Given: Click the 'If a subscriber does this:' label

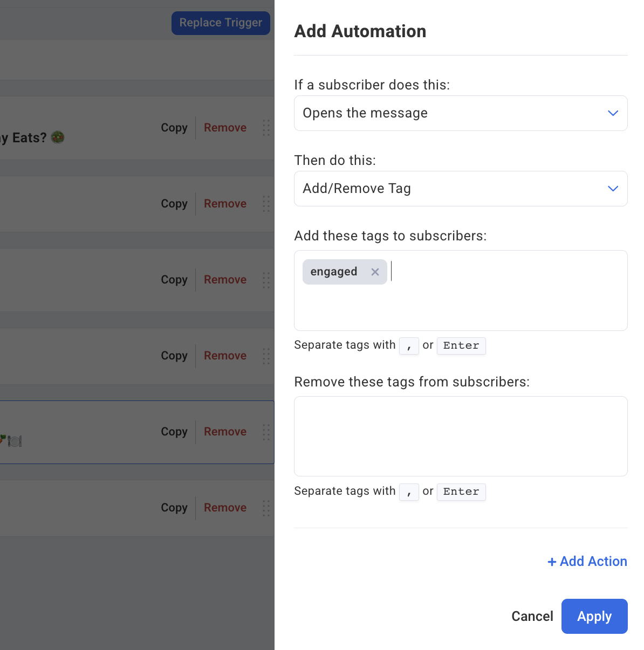Looking at the screenshot, I should point(372,85).
